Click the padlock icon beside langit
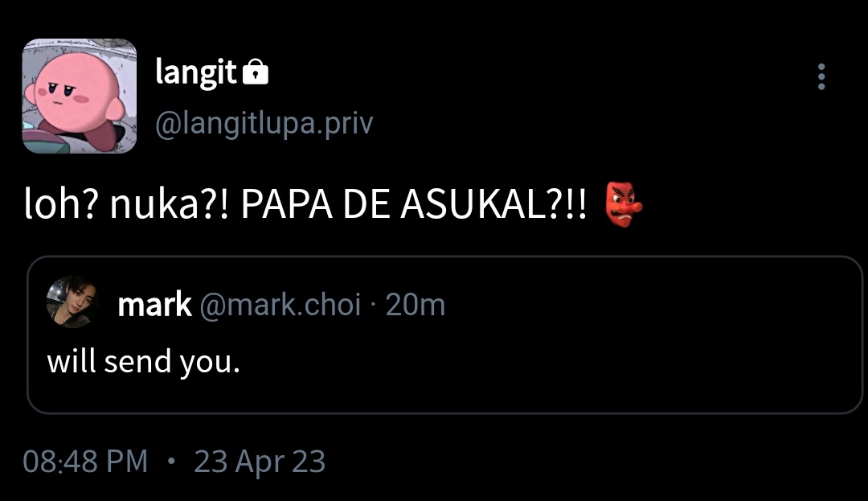Viewport: 868px width, 501px height. coord(256,72)
